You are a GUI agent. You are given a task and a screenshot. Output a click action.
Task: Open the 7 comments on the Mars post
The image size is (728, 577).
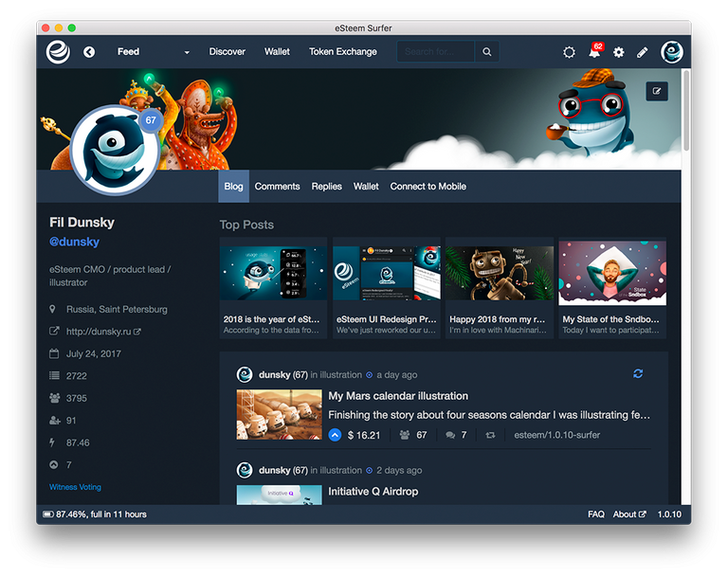[x=456, y=435]
